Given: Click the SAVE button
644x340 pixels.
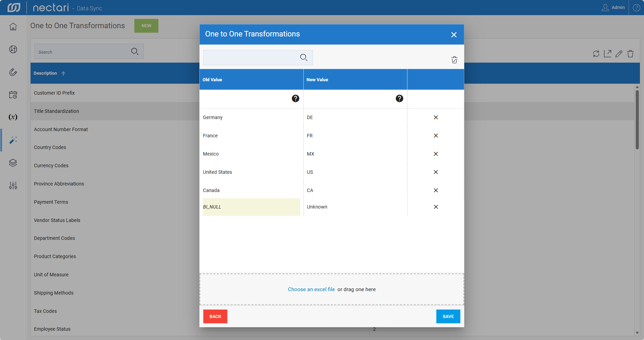Looking at the screenshot, I should click(x=448, y=317).
